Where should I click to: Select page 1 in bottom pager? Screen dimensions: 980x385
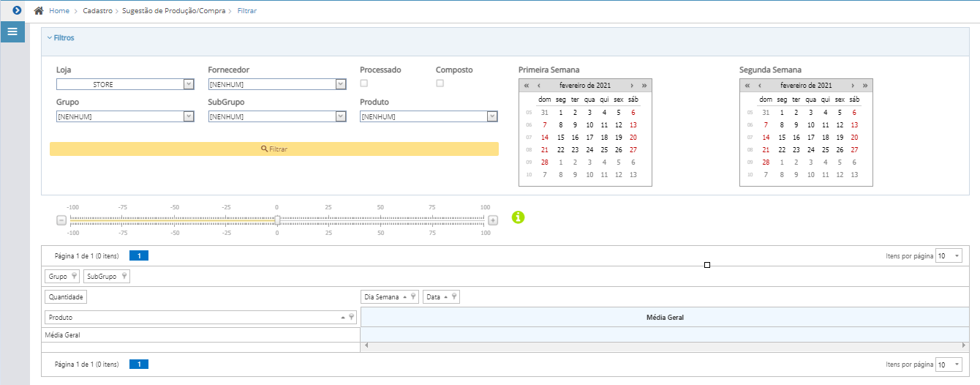[139, 364]
